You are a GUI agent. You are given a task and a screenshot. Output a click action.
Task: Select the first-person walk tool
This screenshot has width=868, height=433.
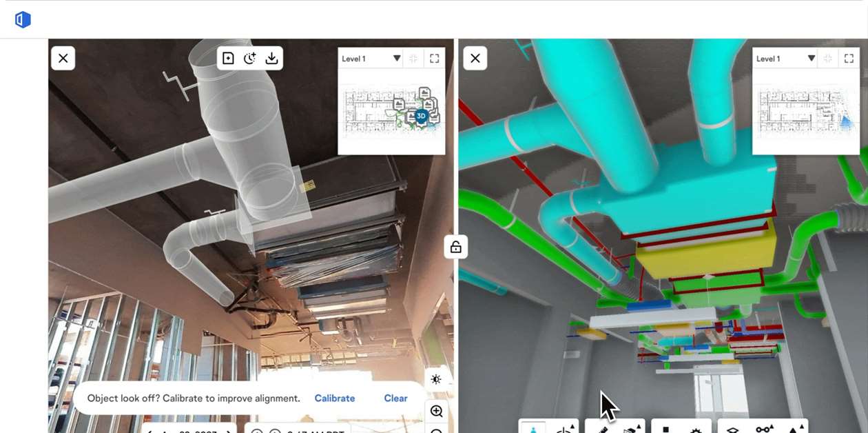coord(533,428)
